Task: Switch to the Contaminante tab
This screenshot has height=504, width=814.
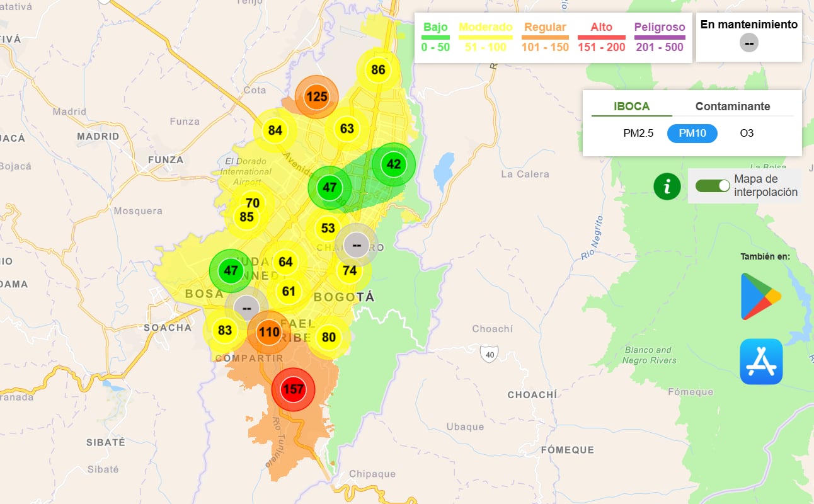Action: [733, 106]
